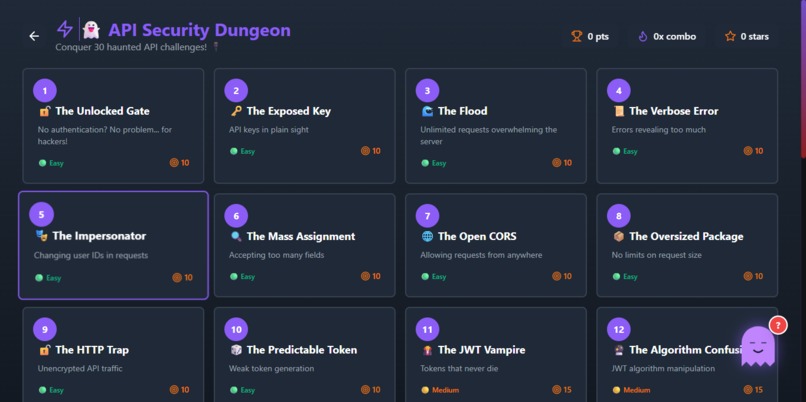Click the padlock icon of The HTTP Trap
This screenshot has width=806, height=402.
pyautogui.click(x=44, y=350)
